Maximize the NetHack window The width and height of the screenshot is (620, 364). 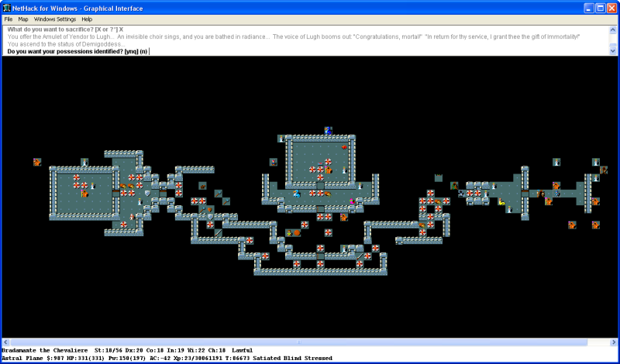(x=598, y=6)
